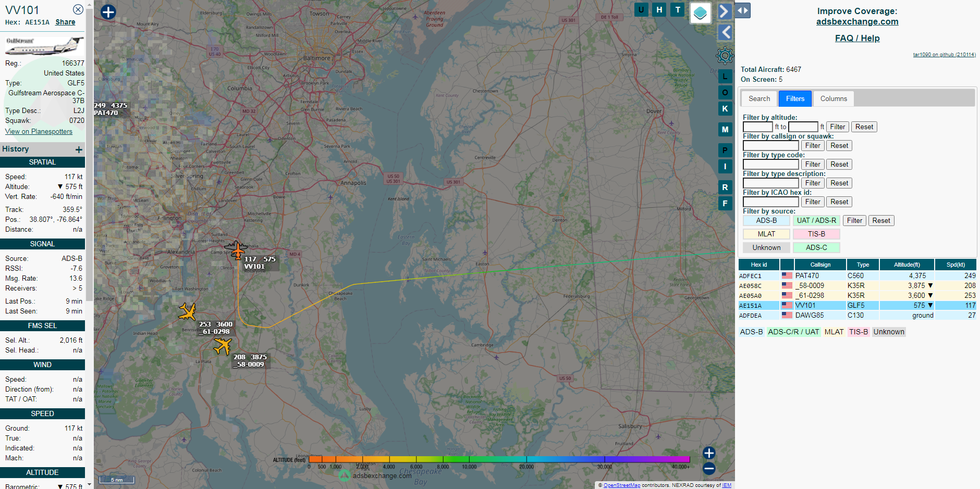
Task: Click the ICAO hex id filter input
Action: point(770,202)
